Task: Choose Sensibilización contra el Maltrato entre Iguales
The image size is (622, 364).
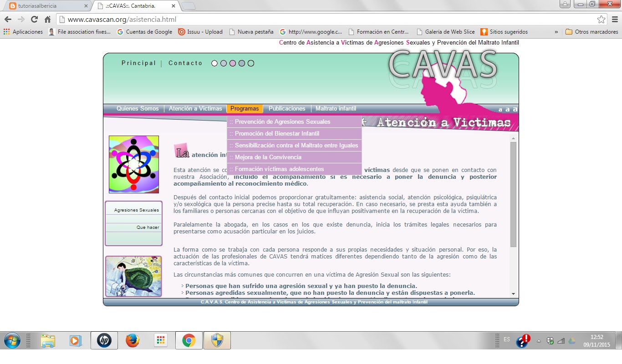Action: click(294, 146)
